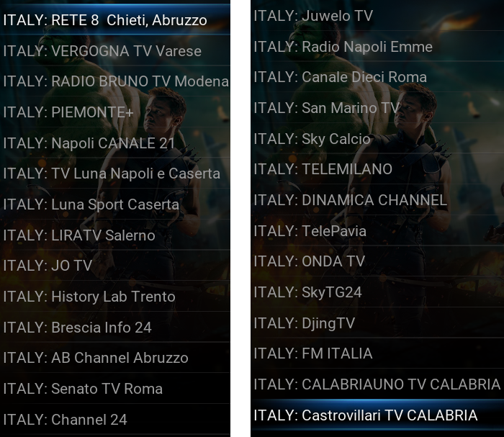Open the FM ITALIA channel
Viewport: 504px width, 437px height.
[377, 353]
